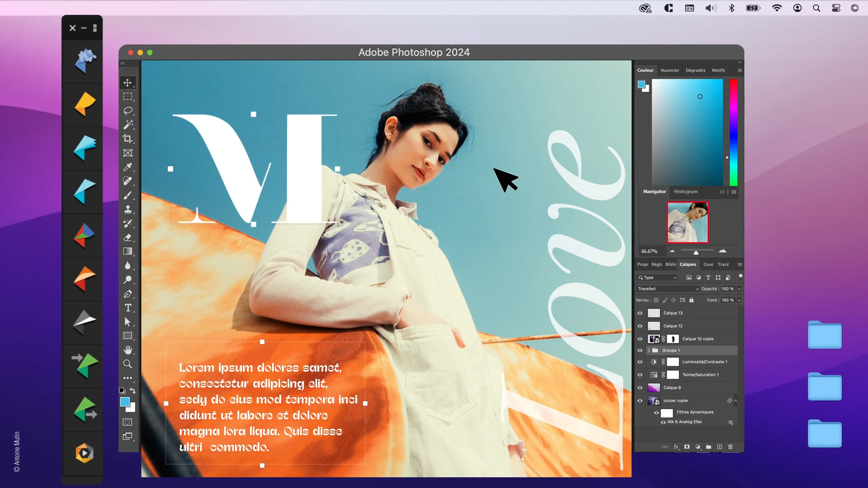Select the Dodge tool
The image size is (868, 488).
click(127, 280)
